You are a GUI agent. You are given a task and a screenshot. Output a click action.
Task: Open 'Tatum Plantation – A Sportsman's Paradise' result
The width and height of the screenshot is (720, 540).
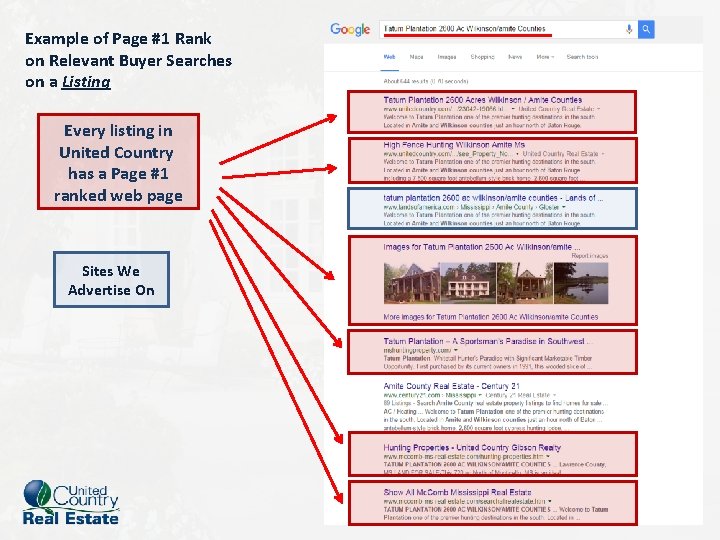coord(488,341)
